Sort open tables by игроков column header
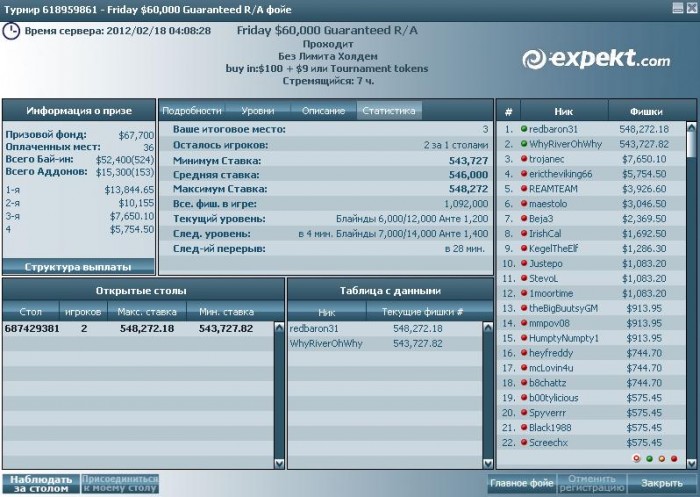This screenshot has height=497, width=700. pyautogui.click(x=83, y=312)
